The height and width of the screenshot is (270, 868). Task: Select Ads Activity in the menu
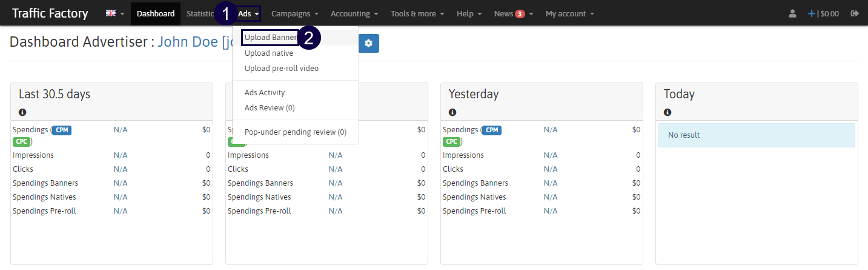264,93
